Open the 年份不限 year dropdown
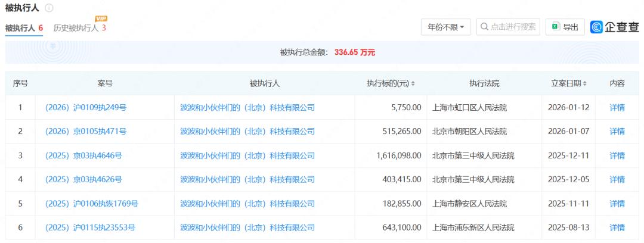The width and height of the screenshot is (644, 243). point(445,27)
